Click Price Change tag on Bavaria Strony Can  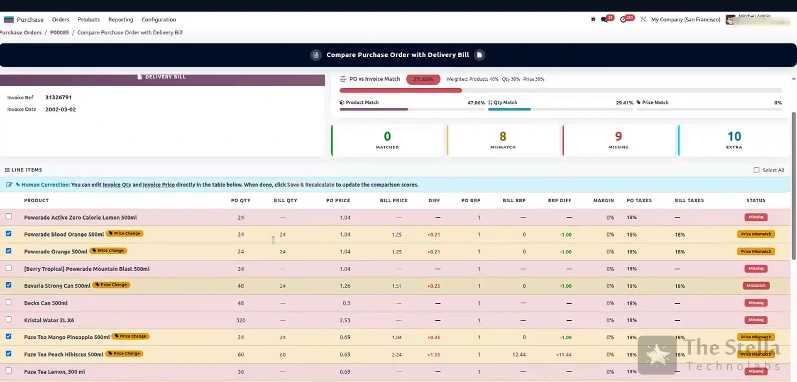coord(111,285)
